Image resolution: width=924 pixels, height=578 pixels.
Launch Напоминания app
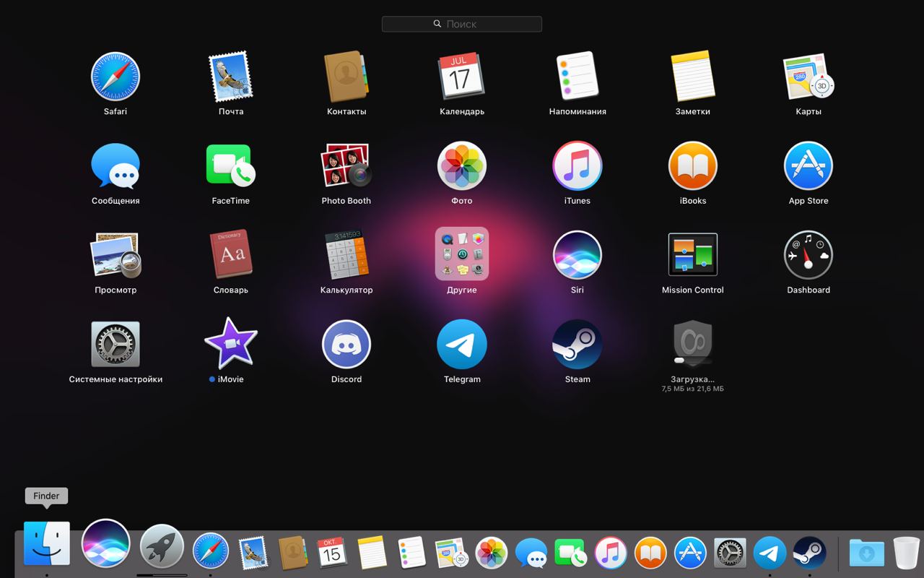[577, 76]
